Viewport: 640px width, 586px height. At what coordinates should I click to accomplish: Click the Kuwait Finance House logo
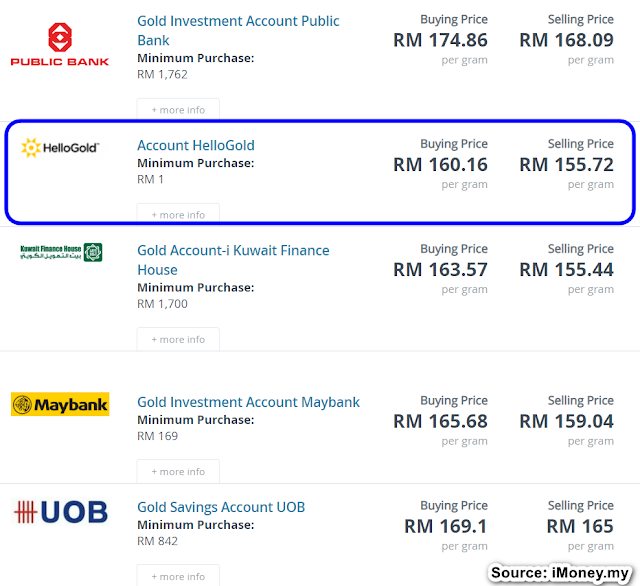click(61, 253)
